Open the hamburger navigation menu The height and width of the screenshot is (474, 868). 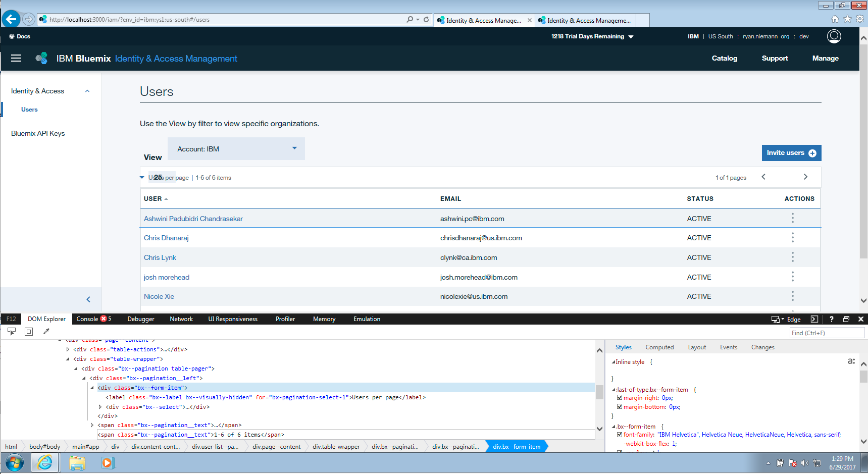point(16,58)
